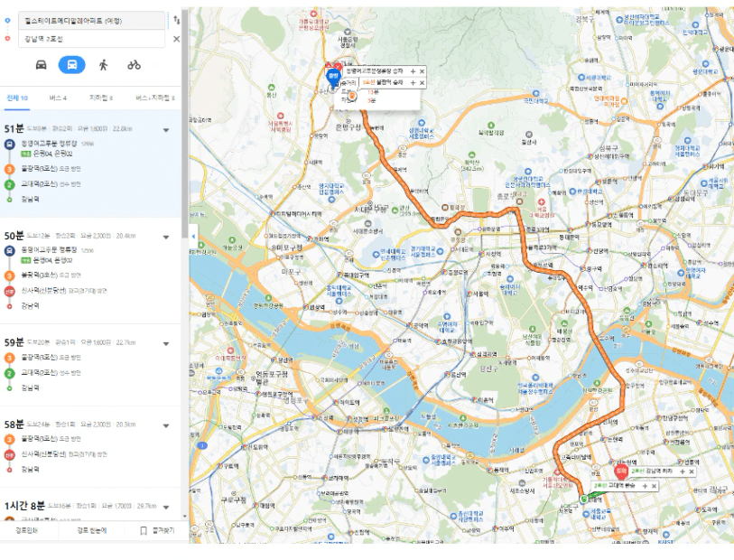Click bus stop icon in 50분 route

9,251
